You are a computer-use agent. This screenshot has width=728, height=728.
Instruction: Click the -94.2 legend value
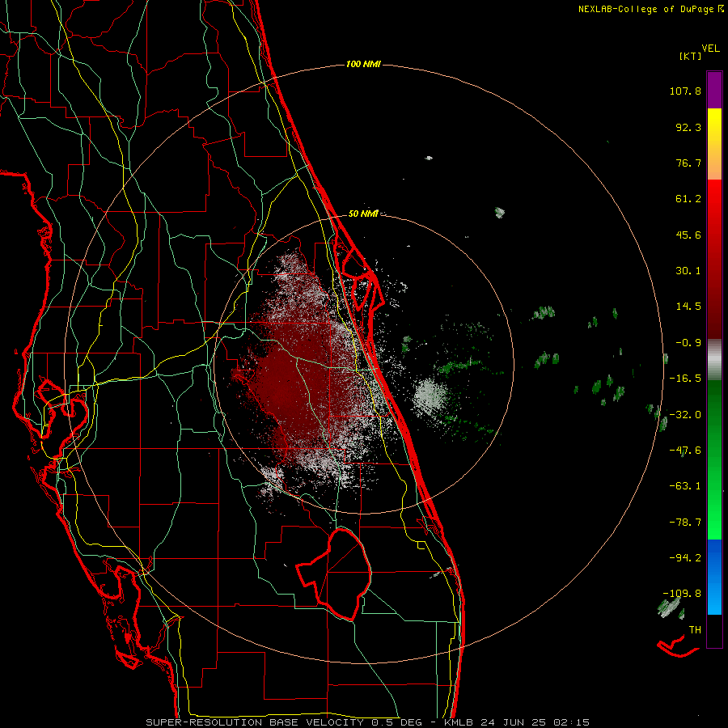(685, 557)
